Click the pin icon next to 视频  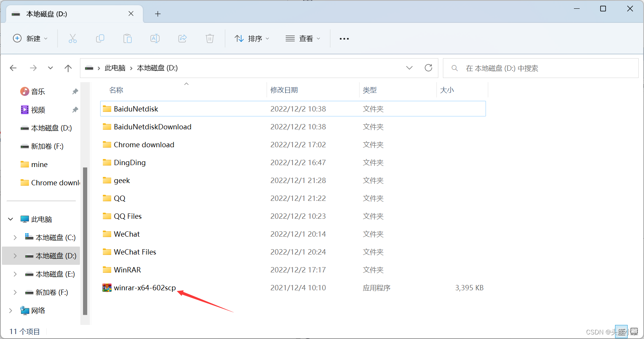pyautogui.click(x=75, y=110)
